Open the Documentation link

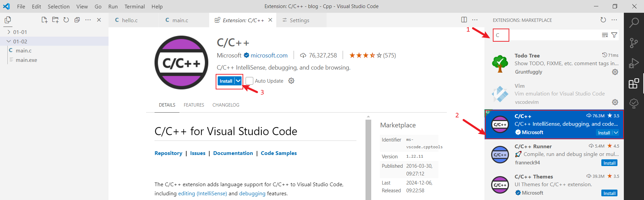click(233, 153)
